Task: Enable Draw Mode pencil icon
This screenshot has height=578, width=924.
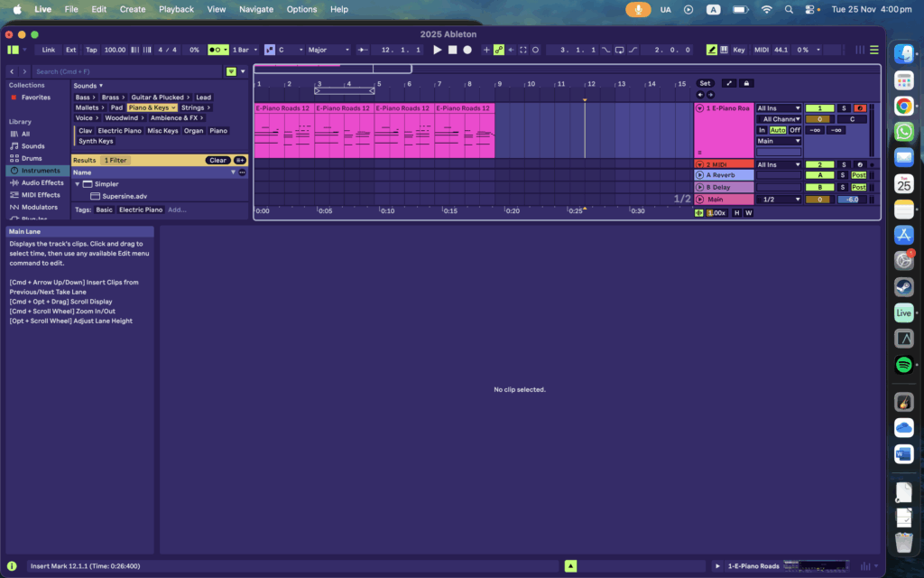Action: (712, 50)
